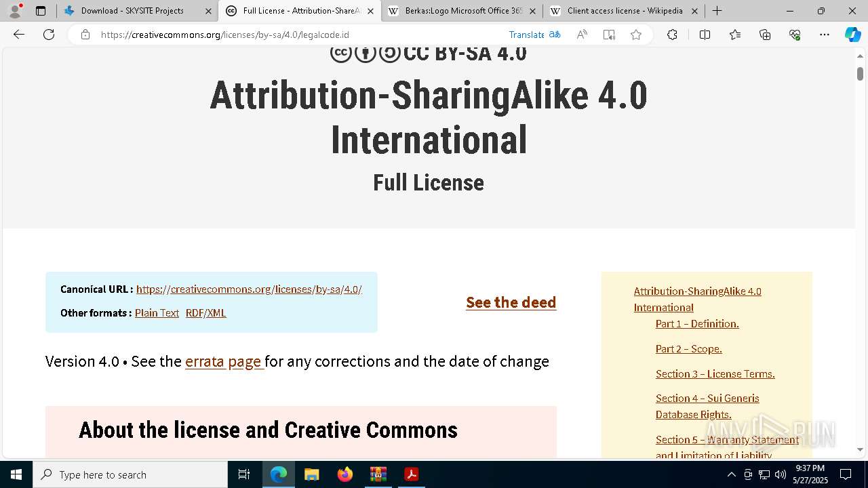Select the Full License - Attribution-ShareAlike tab

[x=299, y=11]
